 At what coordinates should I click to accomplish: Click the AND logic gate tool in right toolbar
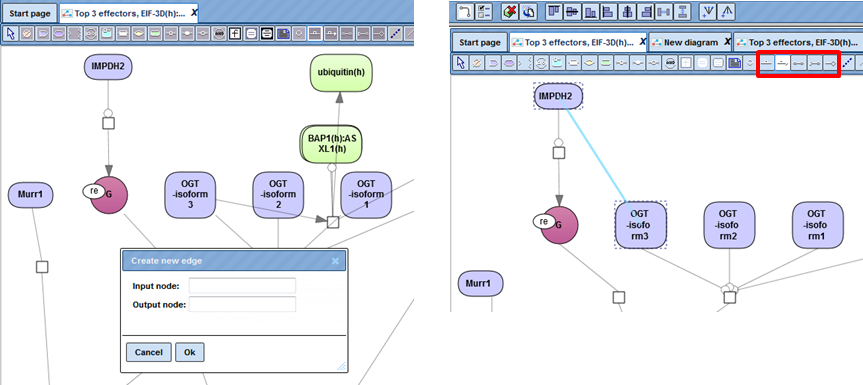tap(670, 63)
